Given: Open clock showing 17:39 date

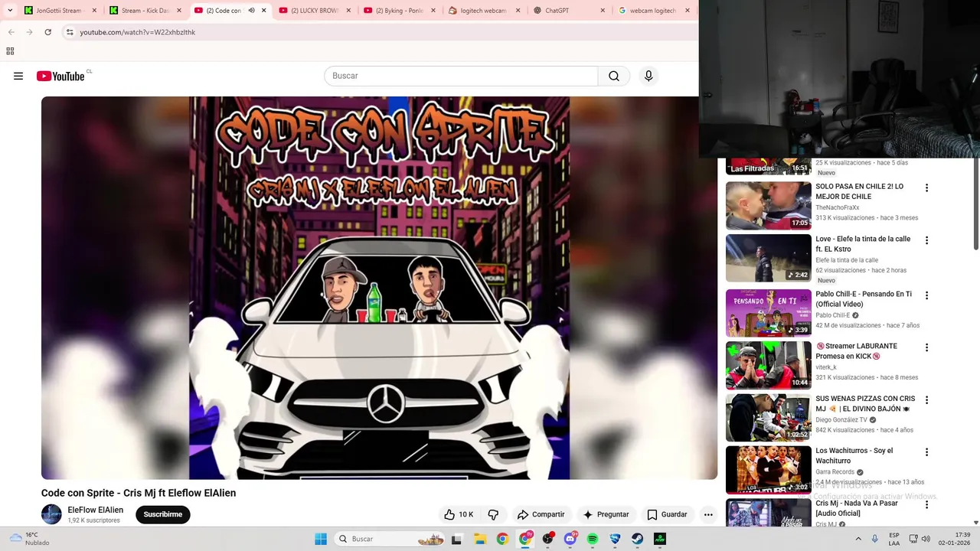Looking at the screenshot, I should [x=955, y=539].
